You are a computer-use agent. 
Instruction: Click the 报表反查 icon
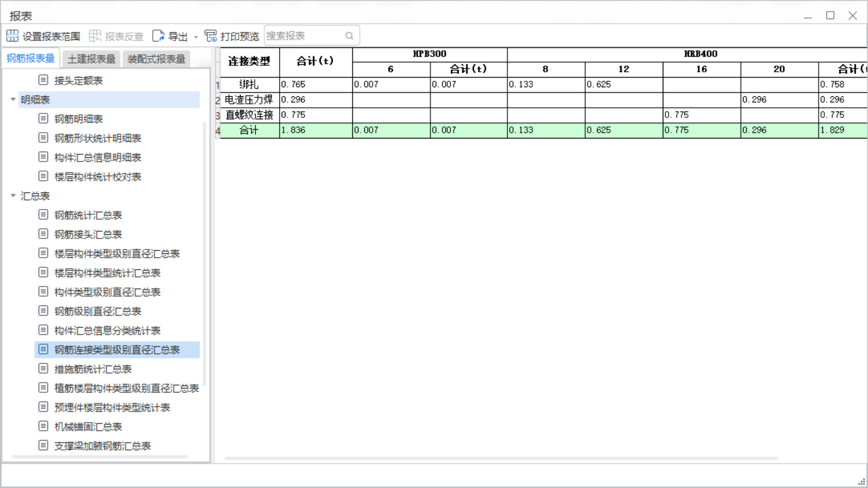point(95,36)
